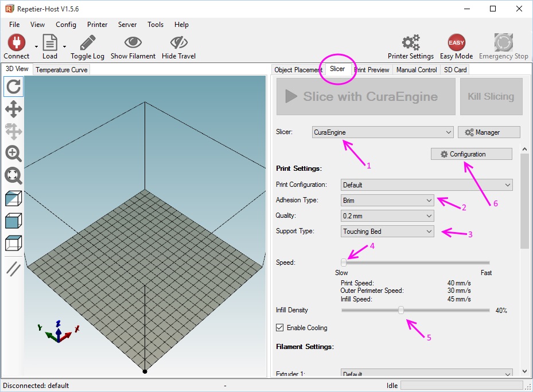This screenshot has width=533, height=392.
Task: Switch to the 3D View tab
Action: [17, 69]
